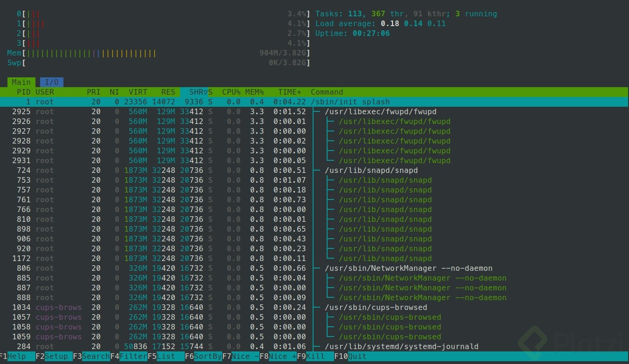
Task: Sort by the RES column header
Action: coord(168,92)
